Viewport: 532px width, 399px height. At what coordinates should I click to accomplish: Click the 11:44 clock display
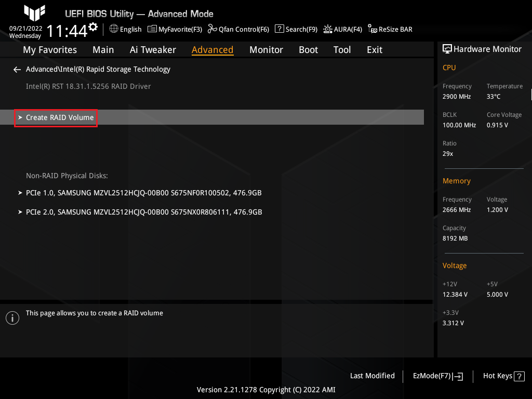(x=67, y=31)
